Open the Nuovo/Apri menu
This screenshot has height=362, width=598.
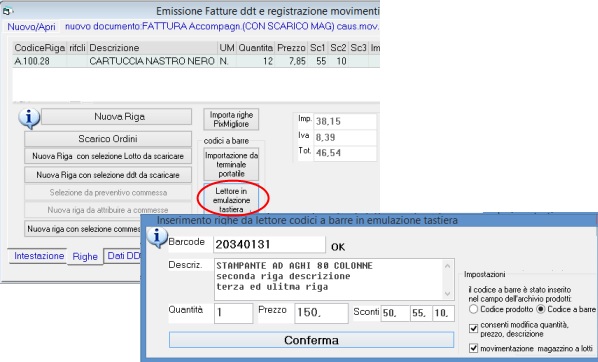[31, 27]
